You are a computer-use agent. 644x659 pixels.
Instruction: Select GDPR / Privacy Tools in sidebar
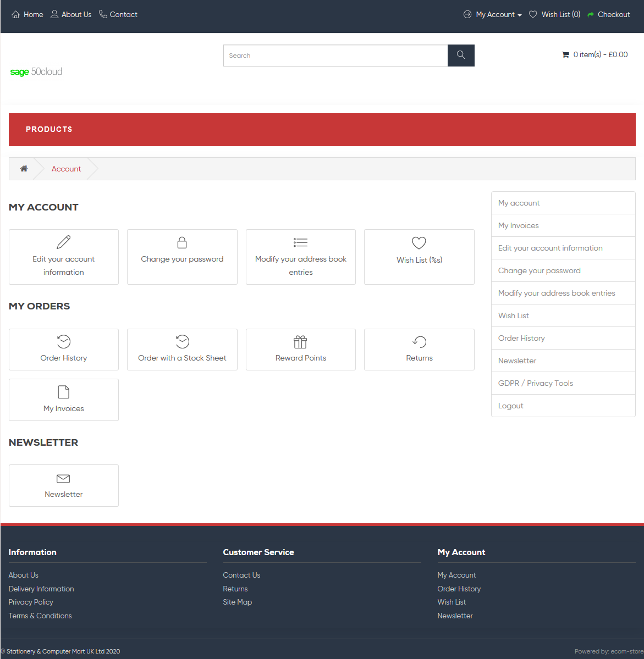point(535,383)
